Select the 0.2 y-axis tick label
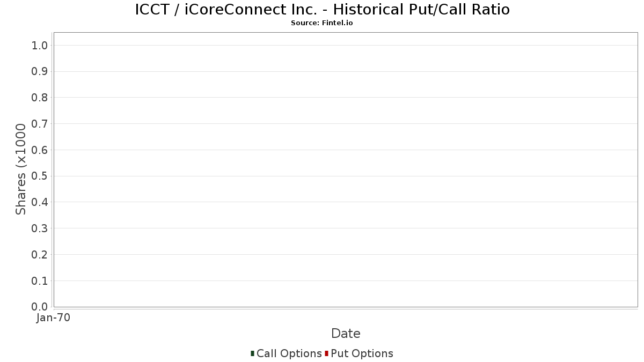 click(x=40, y=255)
